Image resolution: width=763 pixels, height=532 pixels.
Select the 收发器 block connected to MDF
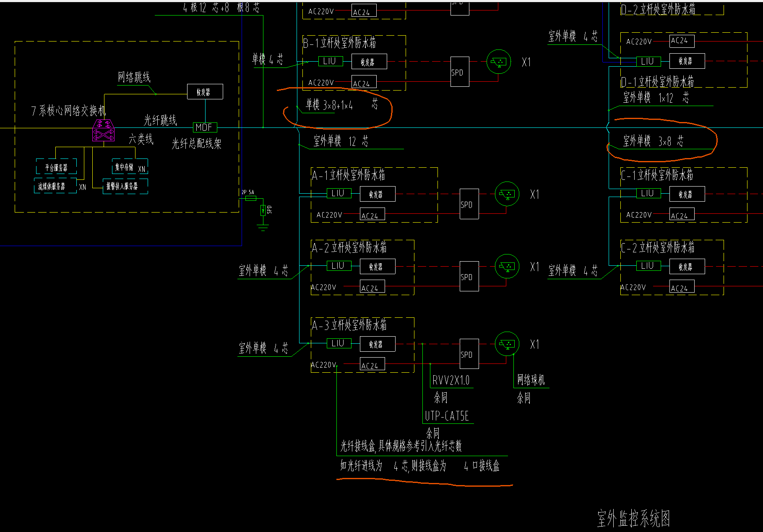click(x=205, y=92)
